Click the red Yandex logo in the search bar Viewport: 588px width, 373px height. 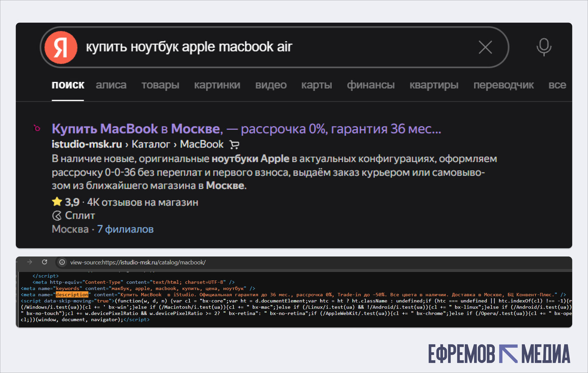[x=61, y=47]
